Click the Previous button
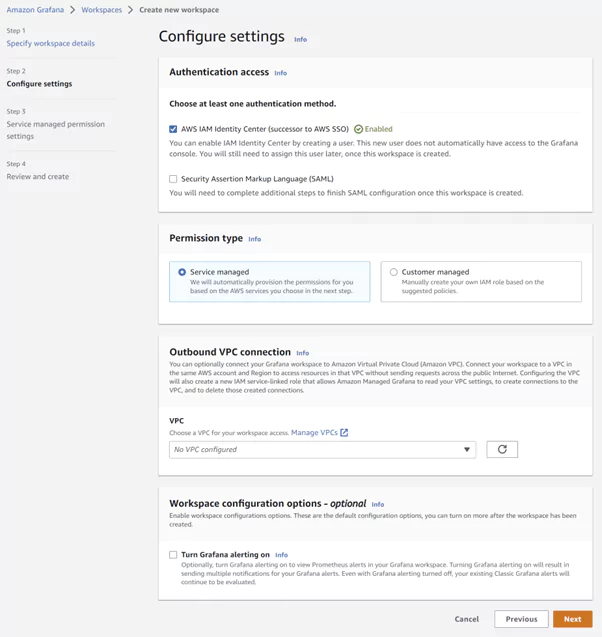 coord(521,619)
